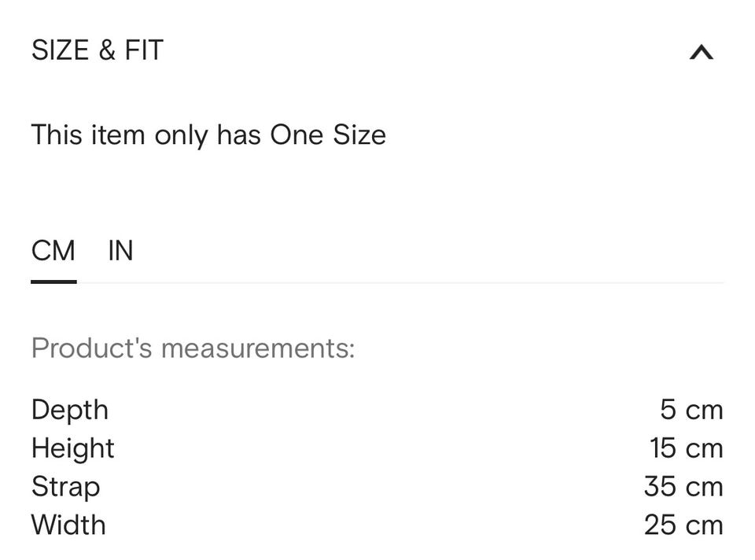
Task: Click the Strap measurement label
Action: (65, 487)
